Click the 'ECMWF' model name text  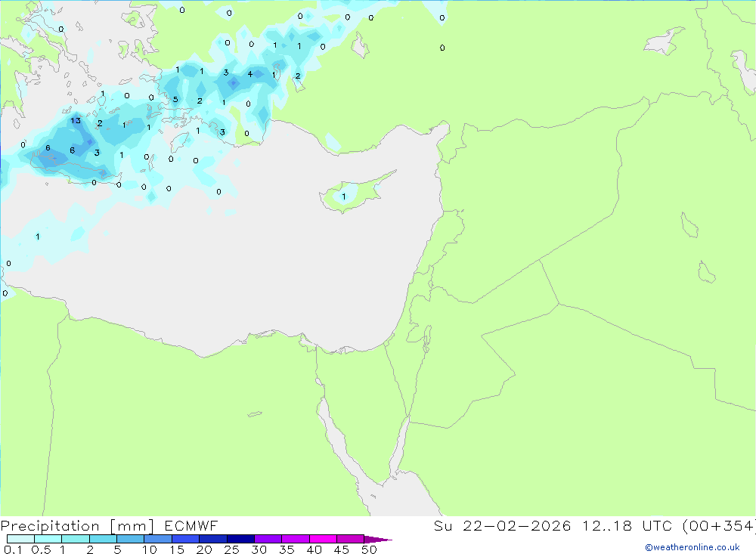191,525
